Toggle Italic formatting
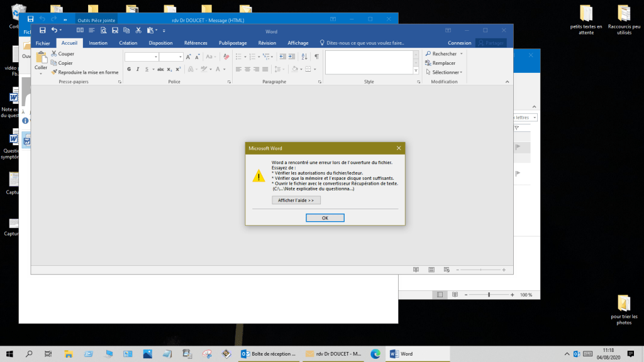The image size is (644, 362). [x=138, y=69]
